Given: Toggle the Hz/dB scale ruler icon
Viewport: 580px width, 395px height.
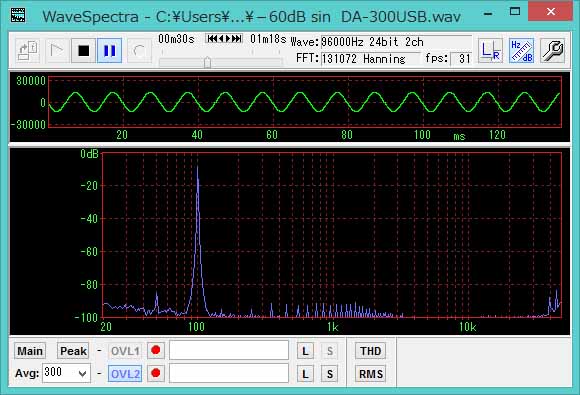Looking at the screenshot, I should pos(521,51).
